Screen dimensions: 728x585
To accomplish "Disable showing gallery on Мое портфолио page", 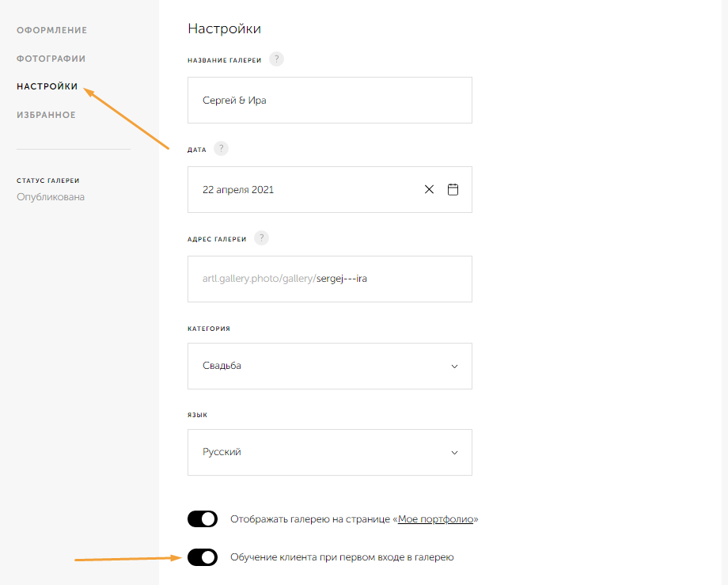I will [203, 519].
